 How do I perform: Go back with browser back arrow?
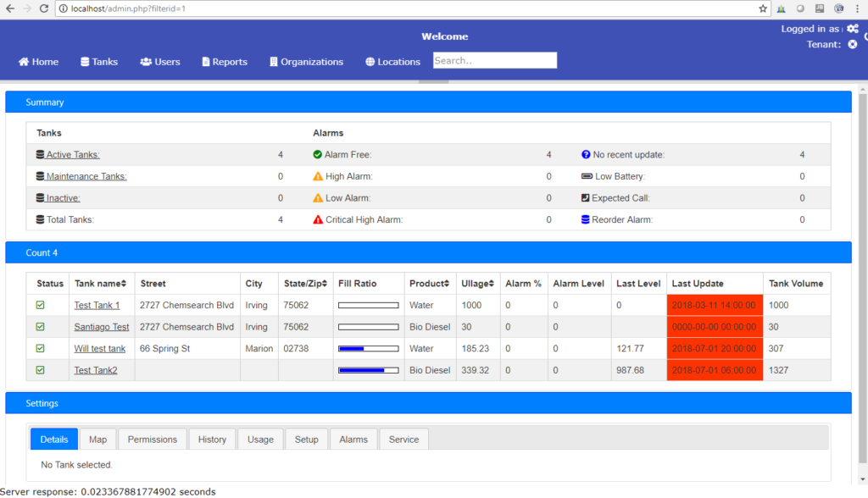click(10, 8)
